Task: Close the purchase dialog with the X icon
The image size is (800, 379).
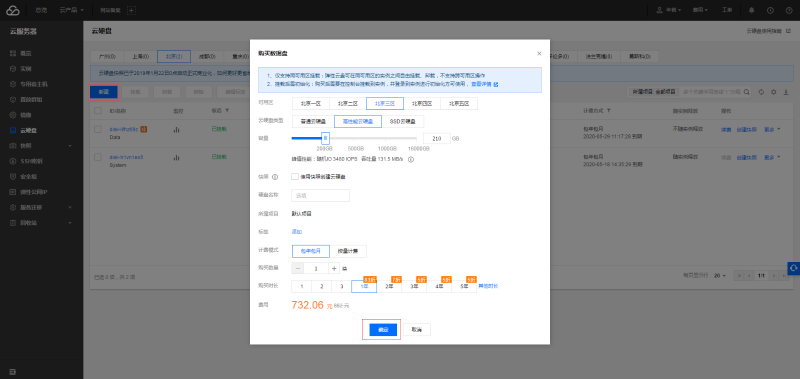Action: 539,54
